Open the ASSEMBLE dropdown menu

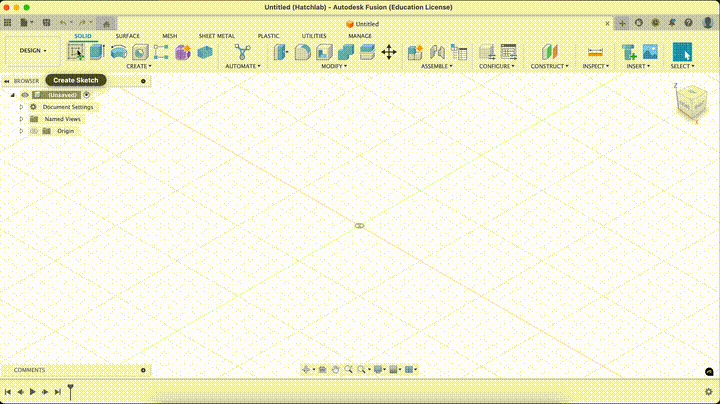(x=437, y=67)
